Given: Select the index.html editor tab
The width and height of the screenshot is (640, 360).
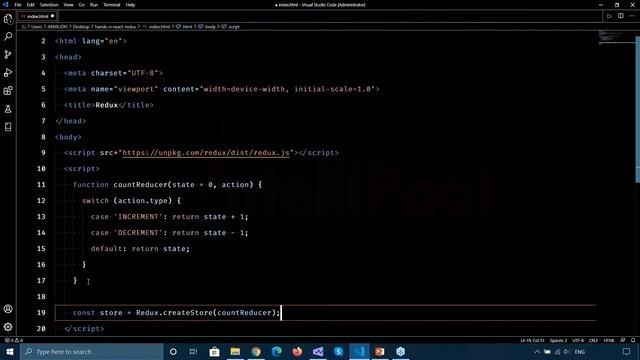Looking at the screenshot, I should pos(38,16).
